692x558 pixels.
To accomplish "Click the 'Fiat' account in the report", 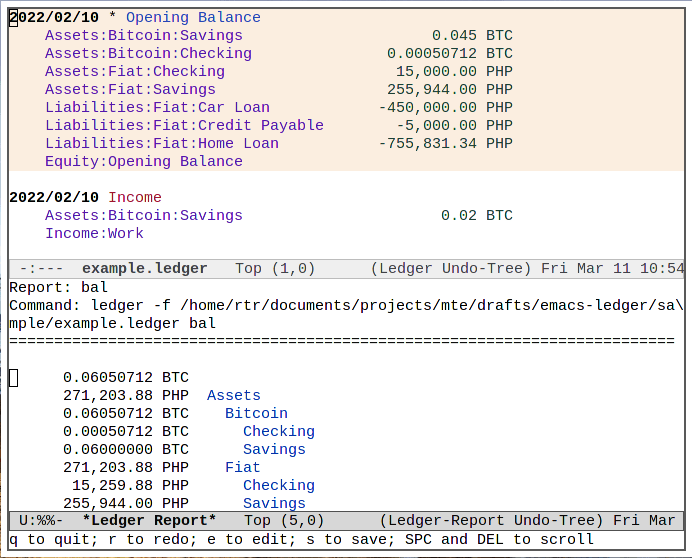I will 243,468.
